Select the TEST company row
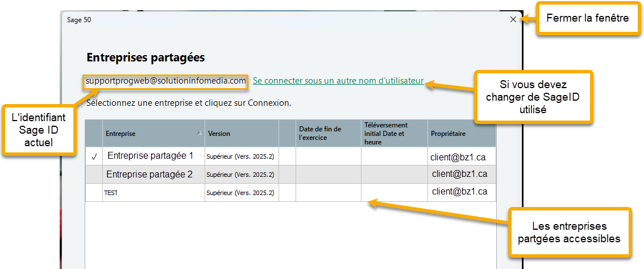The width and height of the screenshot is (644, 269). coord(290,192)
